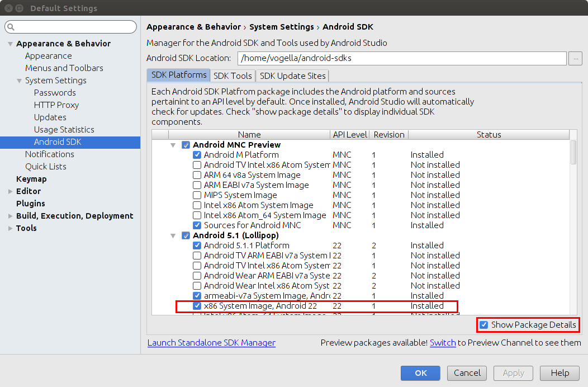
Task: Check Android Wear Intel x86 Atom System image
Action: pyautogui.click(x=197, y=286)
